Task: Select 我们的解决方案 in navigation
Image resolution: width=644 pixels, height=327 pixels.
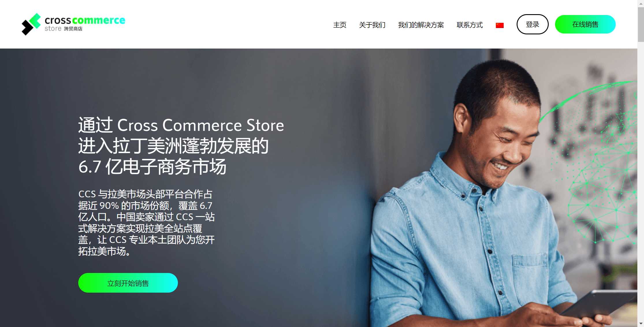Action: [x=421, y=25]
